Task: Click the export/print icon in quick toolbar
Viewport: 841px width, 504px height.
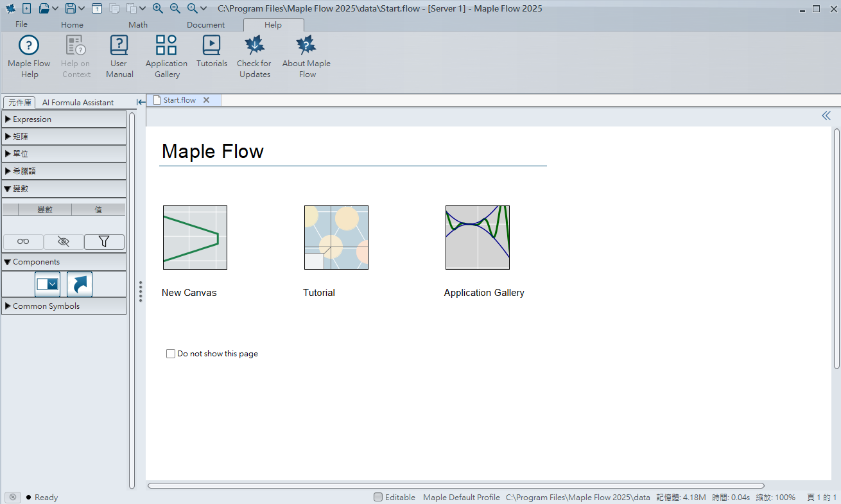Action: click(96, 8)
